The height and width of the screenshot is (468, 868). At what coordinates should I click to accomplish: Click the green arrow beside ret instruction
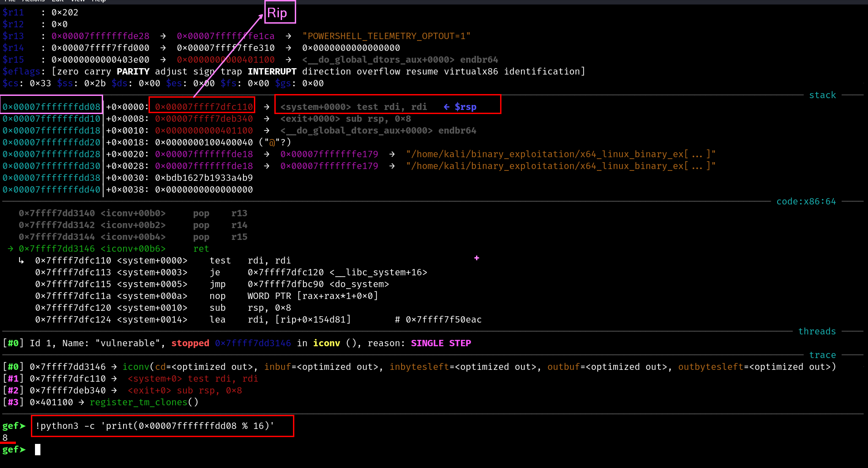click(x=10, y=249)
